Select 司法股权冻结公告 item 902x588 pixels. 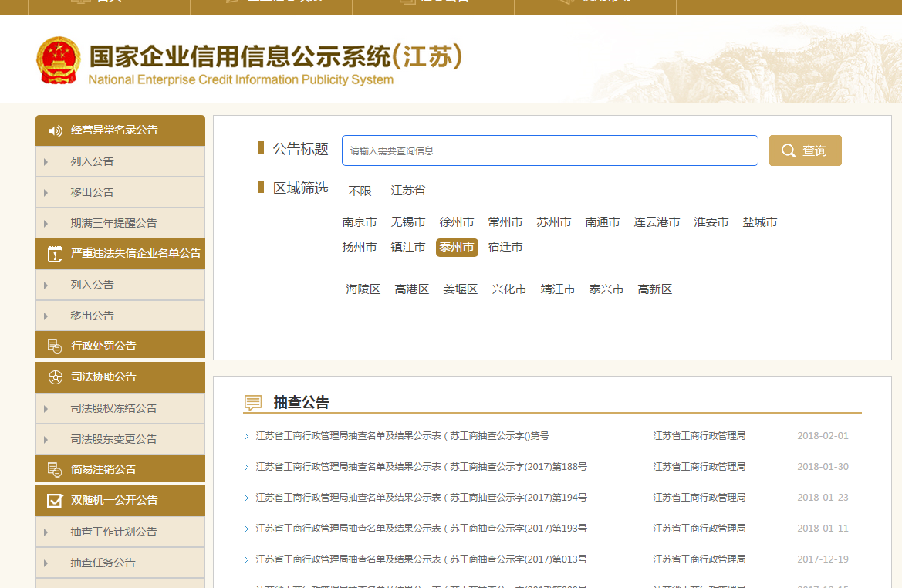pyautogui.click(x=120, y=408)
